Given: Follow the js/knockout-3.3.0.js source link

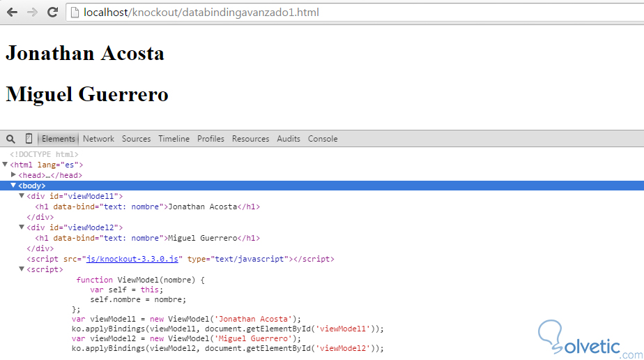Looking at the screenshot, I should pyautogui.click(x=132, y=259).
